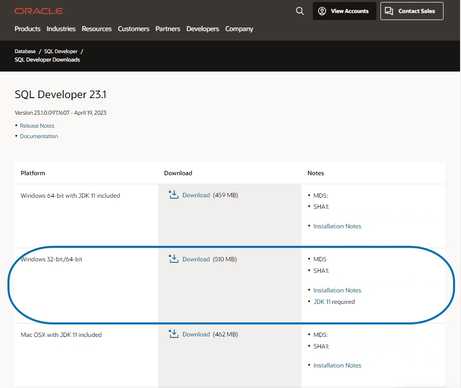Open the JDK 11 required link
The height and width of the screenshot is (388, 461).
[334, 302]
